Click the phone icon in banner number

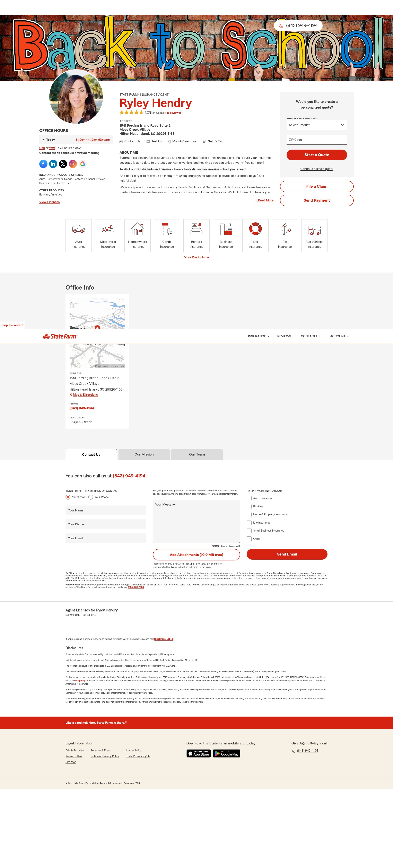tap(281, 26)
